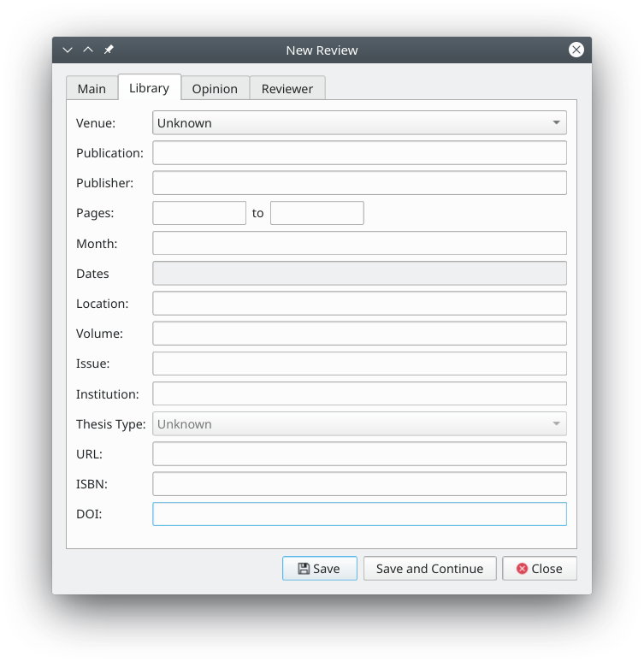Click the Pages end field after 'to'
Screen dimensions: 644x662
pyautogui.click(x=317, y=213)
